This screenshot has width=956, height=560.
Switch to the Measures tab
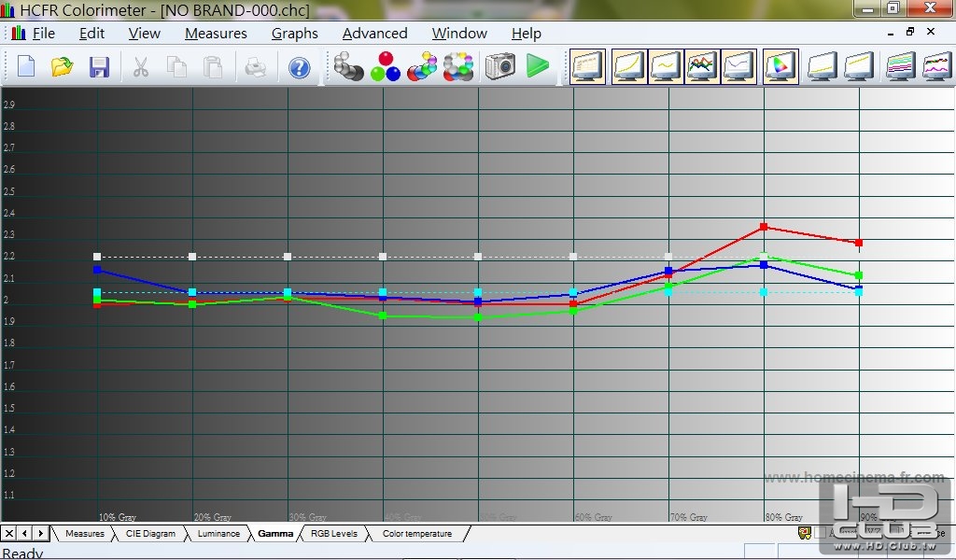[x=85, y=533]
